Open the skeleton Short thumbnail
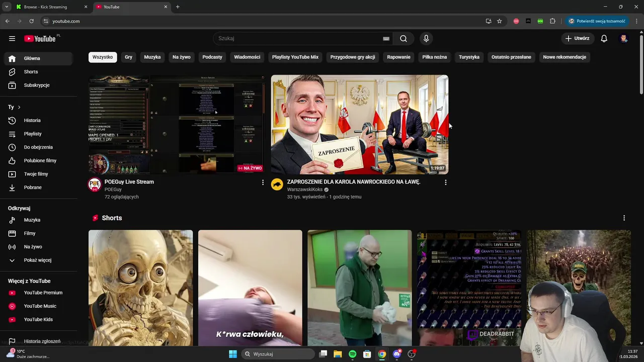The image size is (644, 362). point(140,288)
